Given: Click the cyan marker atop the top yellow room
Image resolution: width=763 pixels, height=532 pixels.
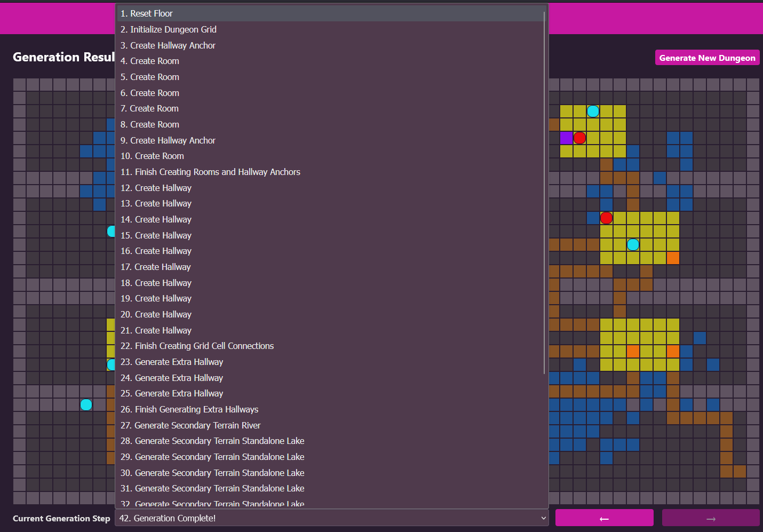Looking at the screenshot, I should click(593, 111).
